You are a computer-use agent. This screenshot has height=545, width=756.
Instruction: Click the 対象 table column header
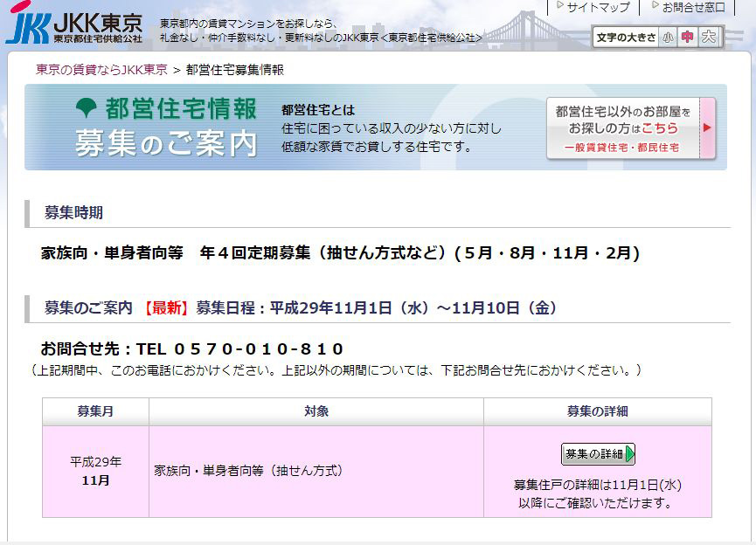pos(316,411)
